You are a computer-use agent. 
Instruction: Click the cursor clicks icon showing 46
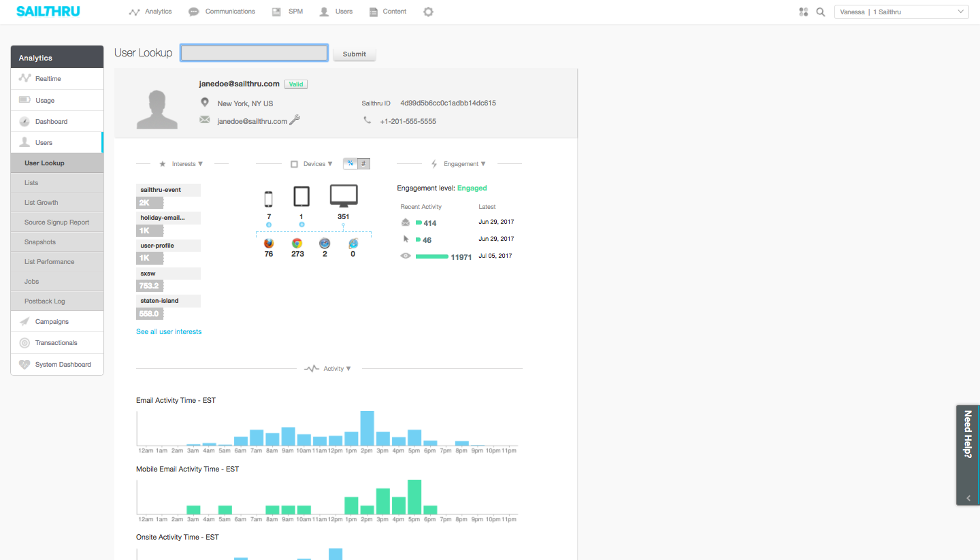pos(406,240)
